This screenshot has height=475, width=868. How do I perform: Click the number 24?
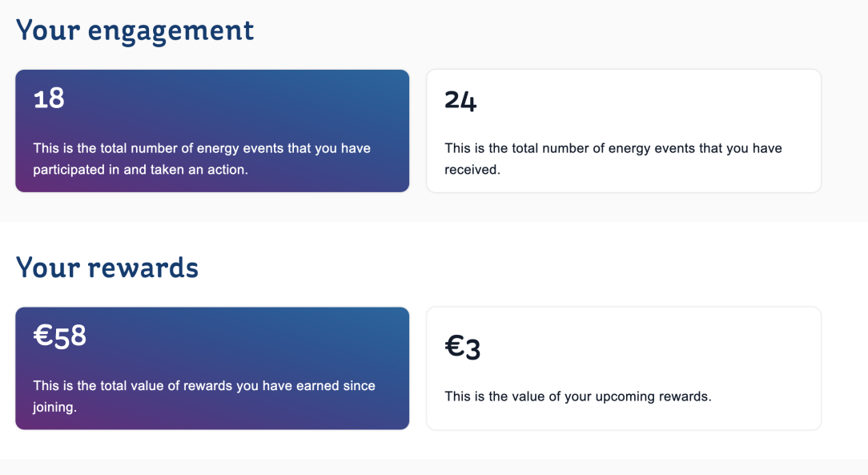coord(460,100)
